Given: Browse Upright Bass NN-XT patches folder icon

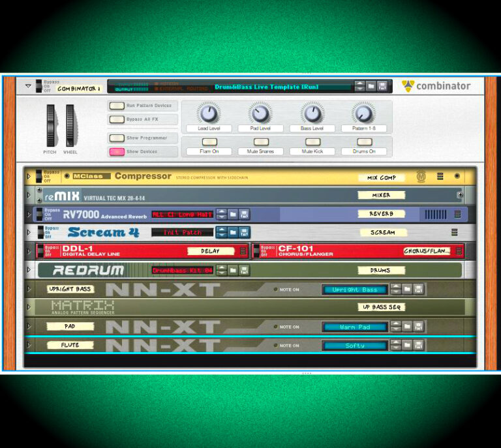Looking at the screenshot, I should click(x=407, y=290).
